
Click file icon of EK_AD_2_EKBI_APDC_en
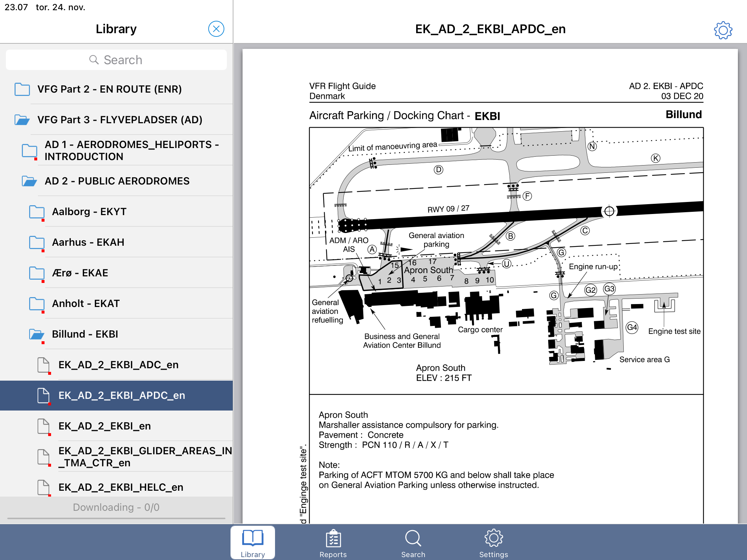click(44, 396)
